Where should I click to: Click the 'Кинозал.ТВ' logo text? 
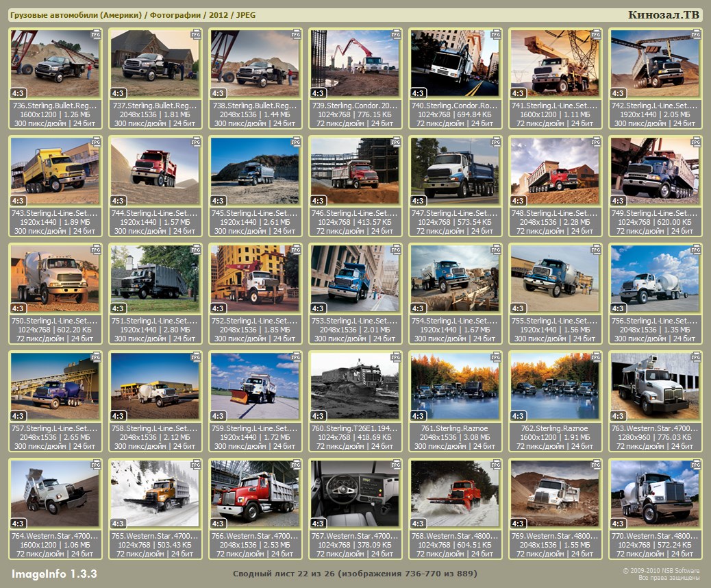point(663,14)
